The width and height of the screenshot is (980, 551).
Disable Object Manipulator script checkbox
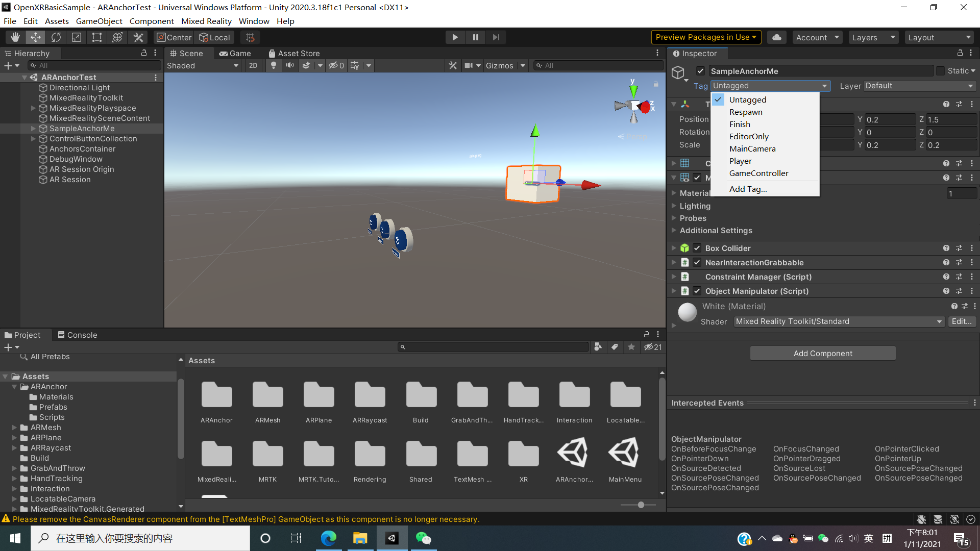coord(697,291)
